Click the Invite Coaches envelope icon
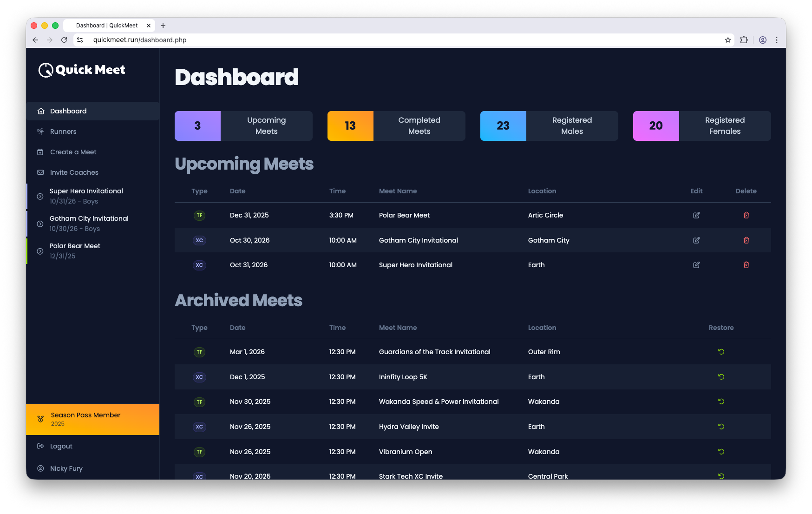Viewport: 812px width, 514px height. coord(41,172)
